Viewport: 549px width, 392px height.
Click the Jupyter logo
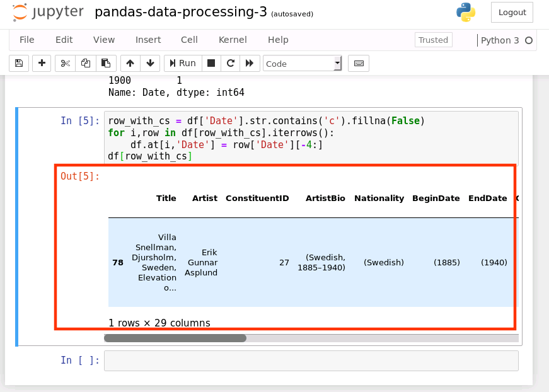(48, 12)
